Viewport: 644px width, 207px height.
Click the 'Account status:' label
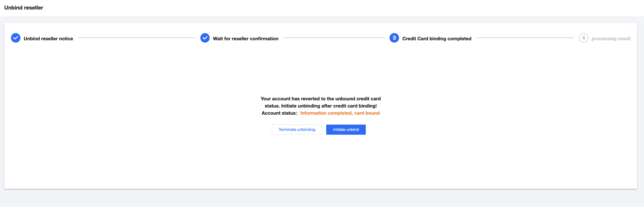point(279,113)
